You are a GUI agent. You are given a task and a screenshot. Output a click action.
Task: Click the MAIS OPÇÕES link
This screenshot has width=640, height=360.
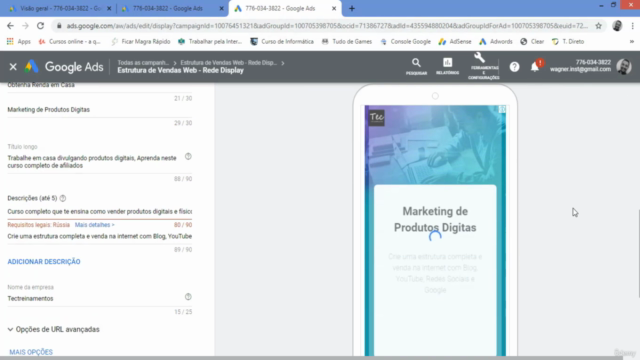31,352
